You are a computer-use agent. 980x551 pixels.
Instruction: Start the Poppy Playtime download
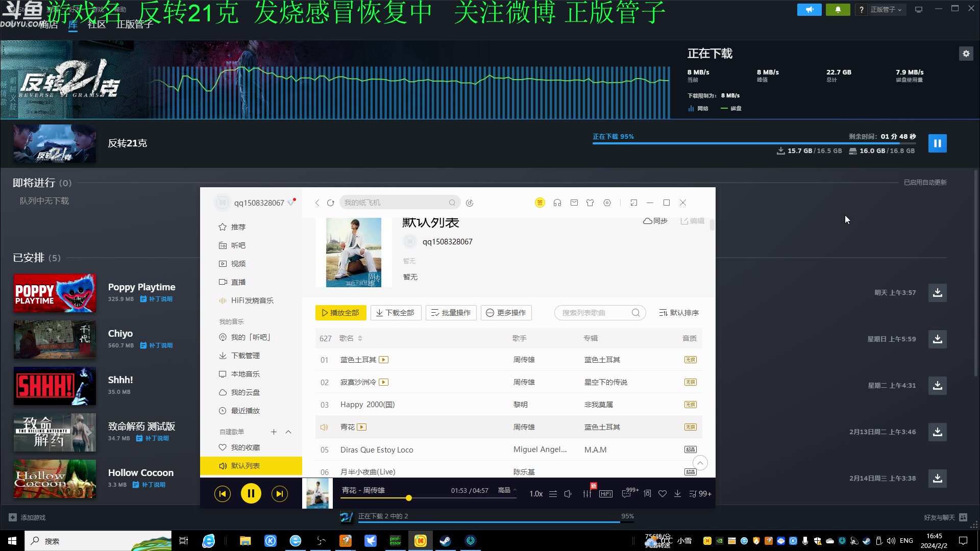937,293
